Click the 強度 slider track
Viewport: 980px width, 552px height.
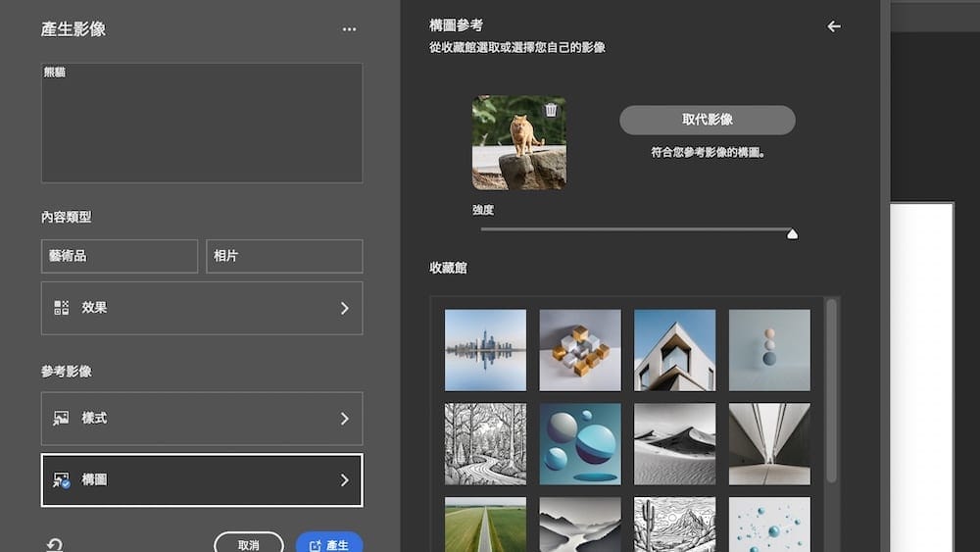click(x=636, y=229)
